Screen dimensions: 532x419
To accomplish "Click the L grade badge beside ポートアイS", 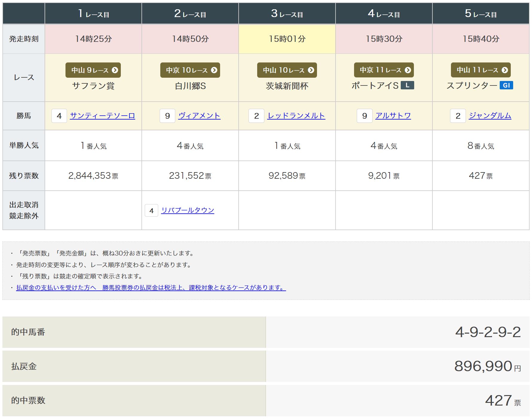I will point(407,85).
